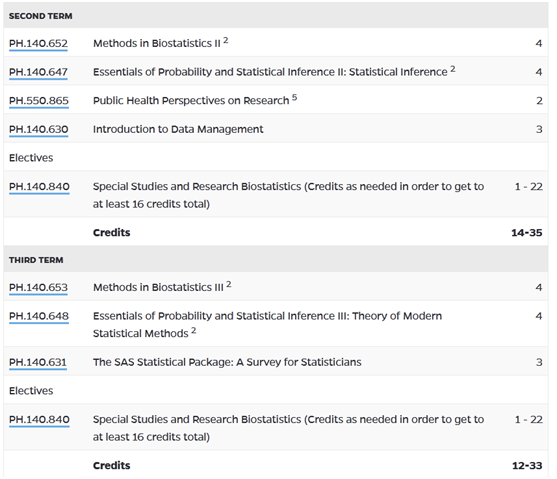Open PH.140.840 link under Third Term

39,420
